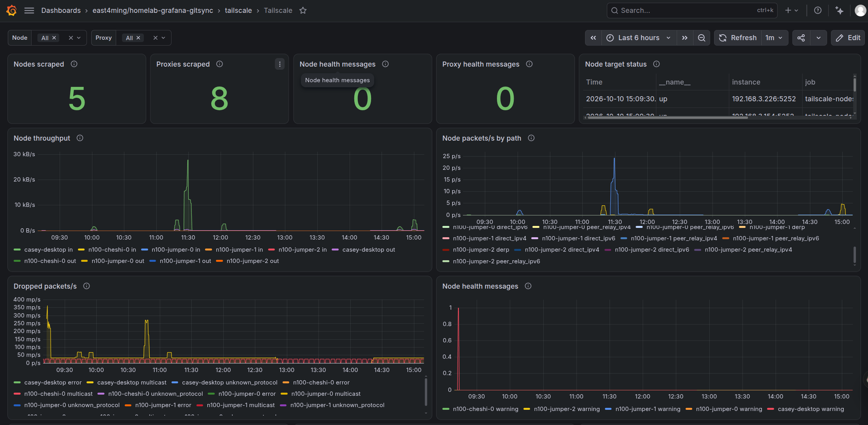
Task: Remove All value from Proxy filter
Action: pos(138,38)
